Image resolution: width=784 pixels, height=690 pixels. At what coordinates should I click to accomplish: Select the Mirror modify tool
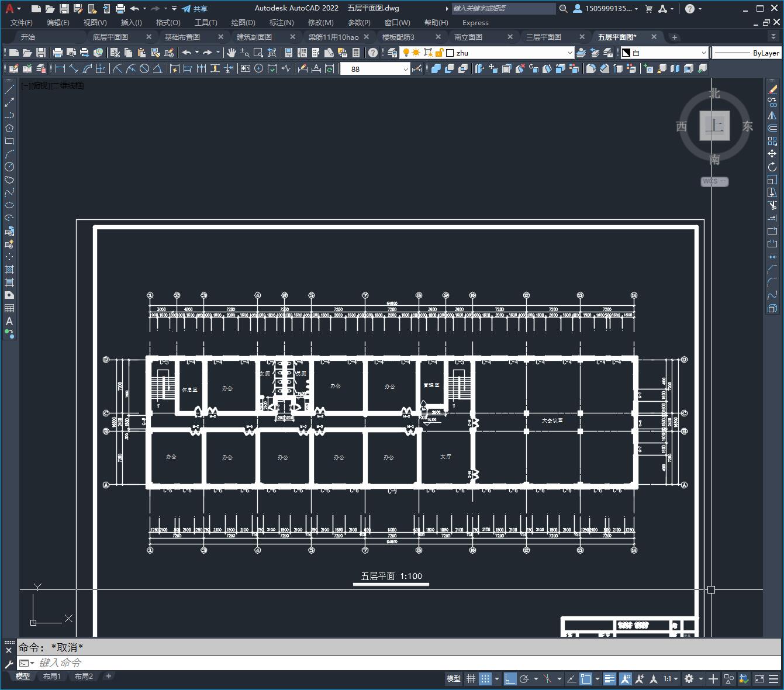pos(772,115)
